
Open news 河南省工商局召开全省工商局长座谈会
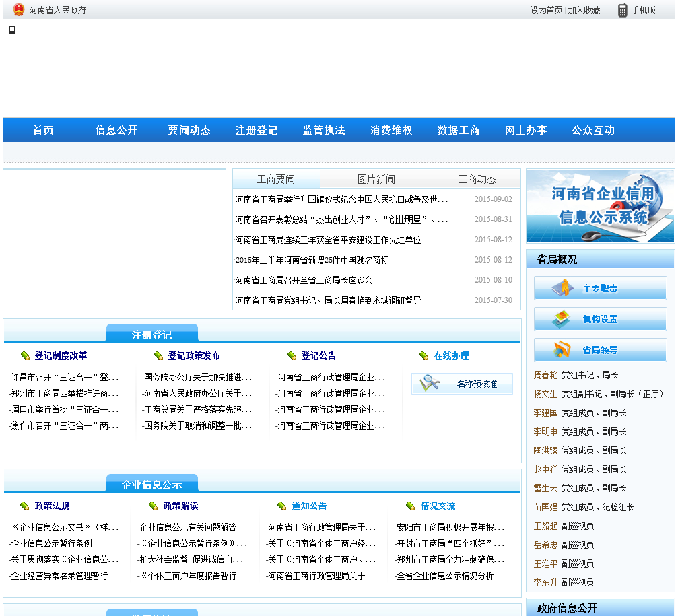[304, 280]
